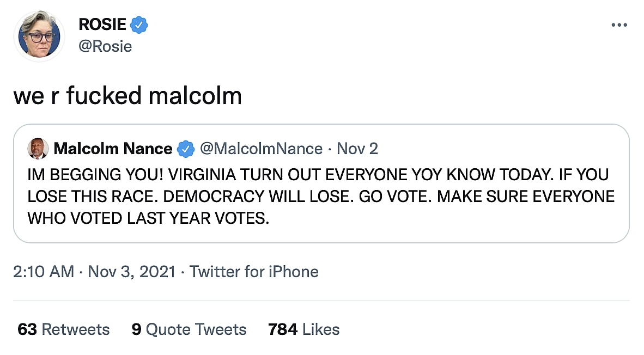The width and height of the screenshot is (644, 355).
Task: Click Malcolm Nance's small avatar
Action: click(x=38, y=149)
